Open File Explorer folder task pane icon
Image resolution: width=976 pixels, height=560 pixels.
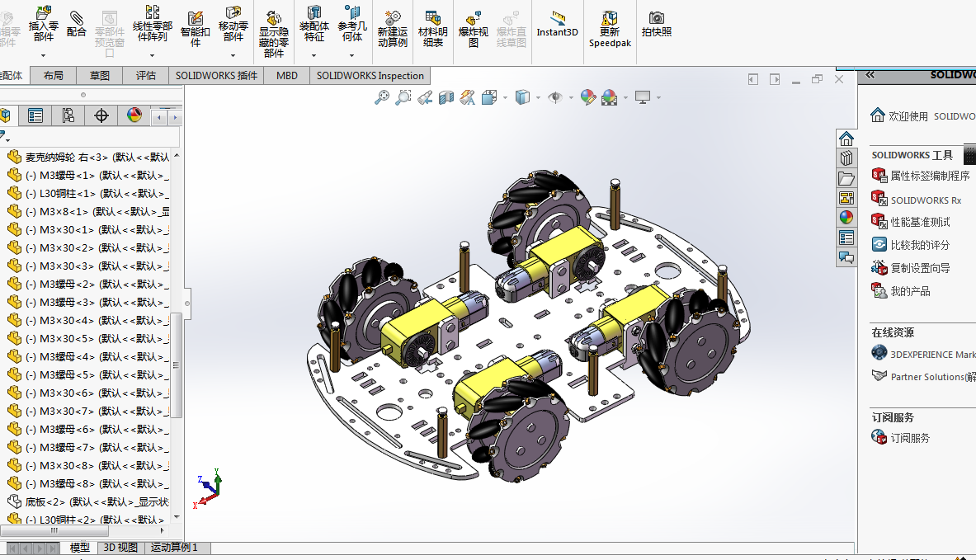(x=846, y=179)
